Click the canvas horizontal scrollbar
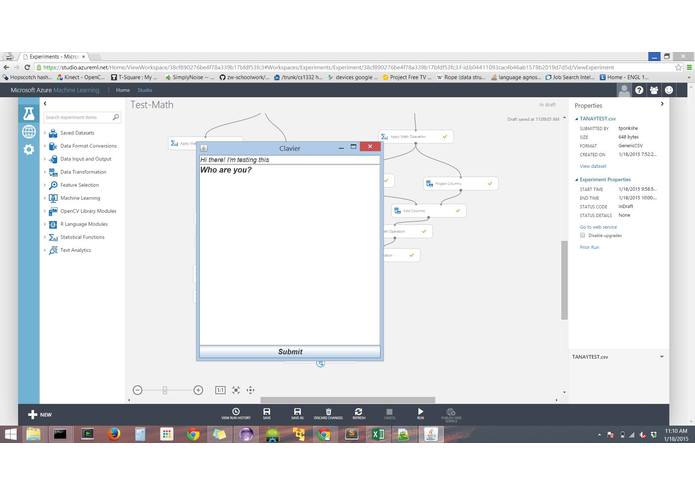The width and height of the screenshot is (695, 494). pyautogui.click(x=348, y=400)
